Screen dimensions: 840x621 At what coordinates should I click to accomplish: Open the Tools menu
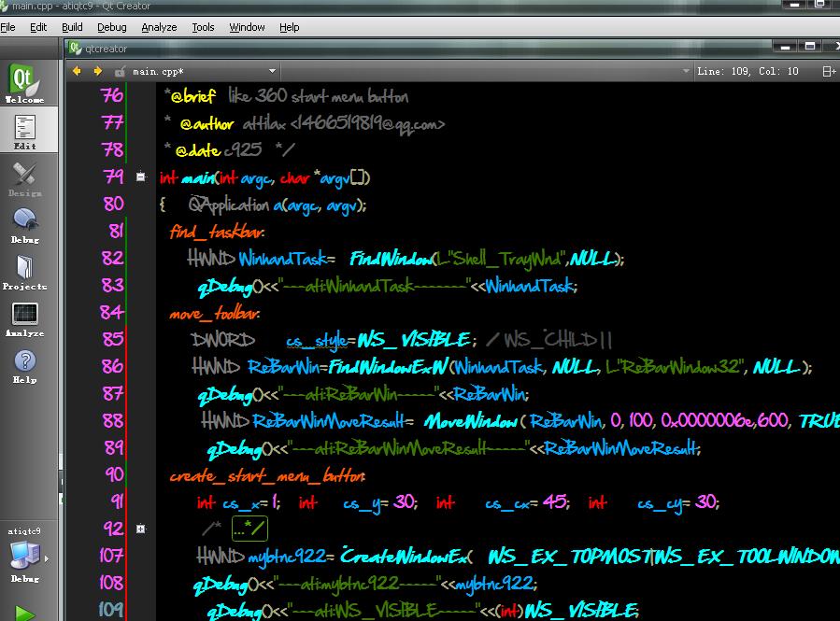[203, 27]
